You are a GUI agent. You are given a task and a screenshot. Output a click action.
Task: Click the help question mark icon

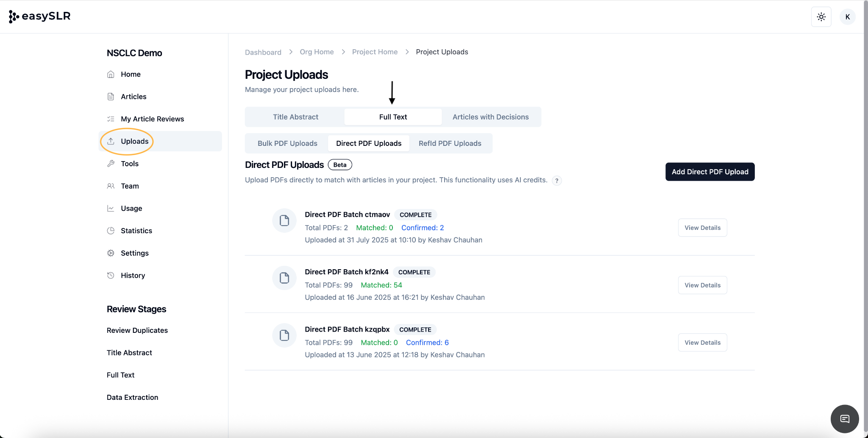pyautogui.click(x=556, y=181)
